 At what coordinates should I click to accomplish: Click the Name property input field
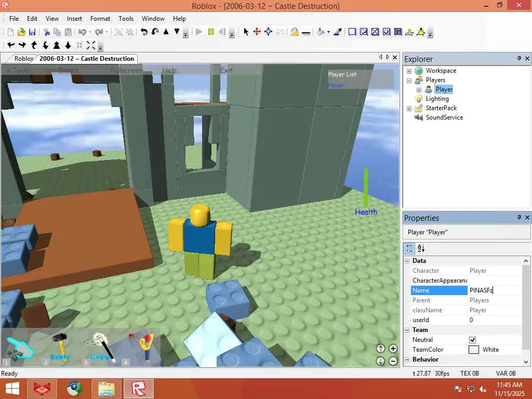[x=495, y=290]
